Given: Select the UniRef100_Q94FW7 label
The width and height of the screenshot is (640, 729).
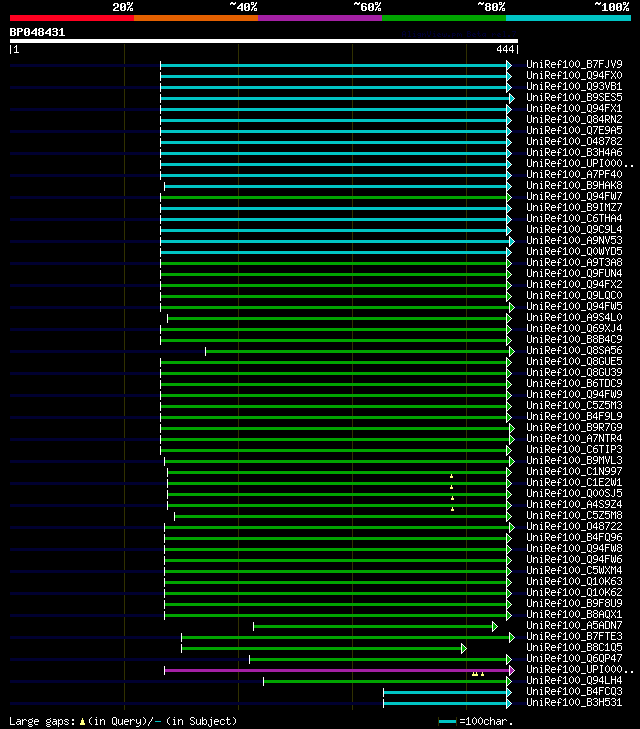Looking at the screenshot, I should point(574,196).
